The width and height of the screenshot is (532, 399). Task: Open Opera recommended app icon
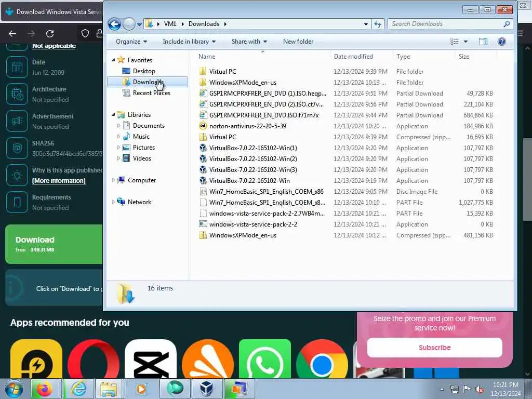(x=94, y=358)
